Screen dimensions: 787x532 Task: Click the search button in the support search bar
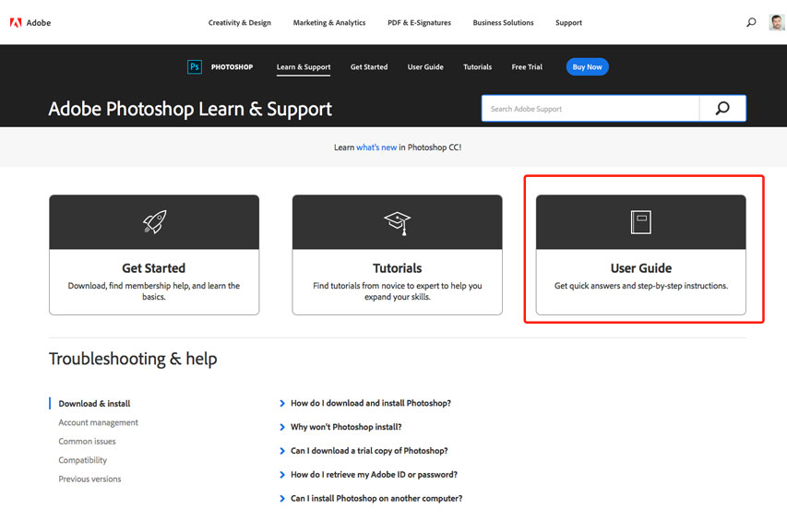point(723,108)
